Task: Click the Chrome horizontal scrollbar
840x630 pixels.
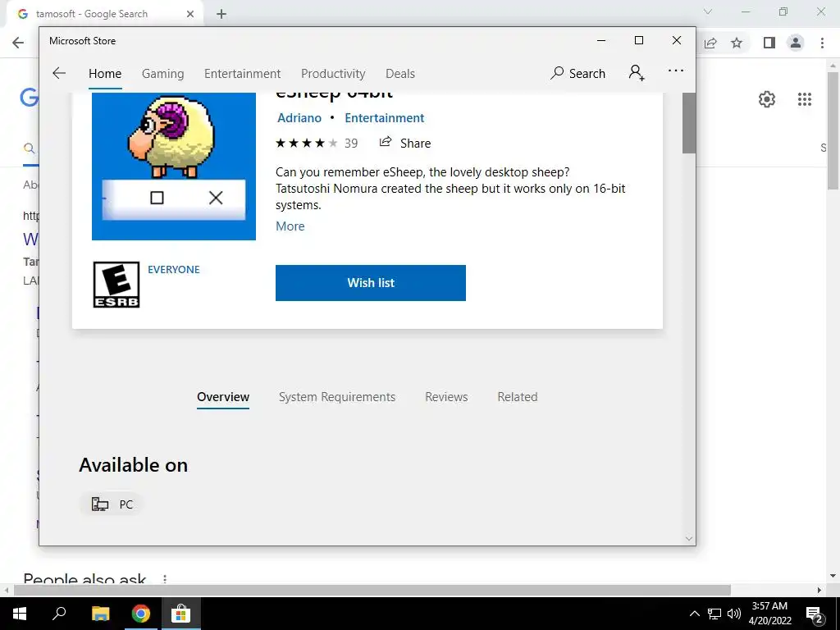Action: (372, 590)
